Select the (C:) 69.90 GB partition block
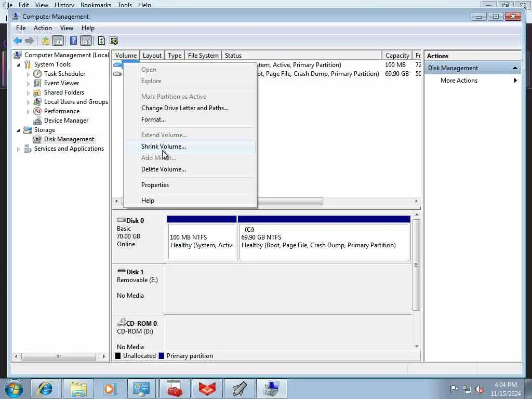This screenshot has height=399, width=532. coord(324,238)
